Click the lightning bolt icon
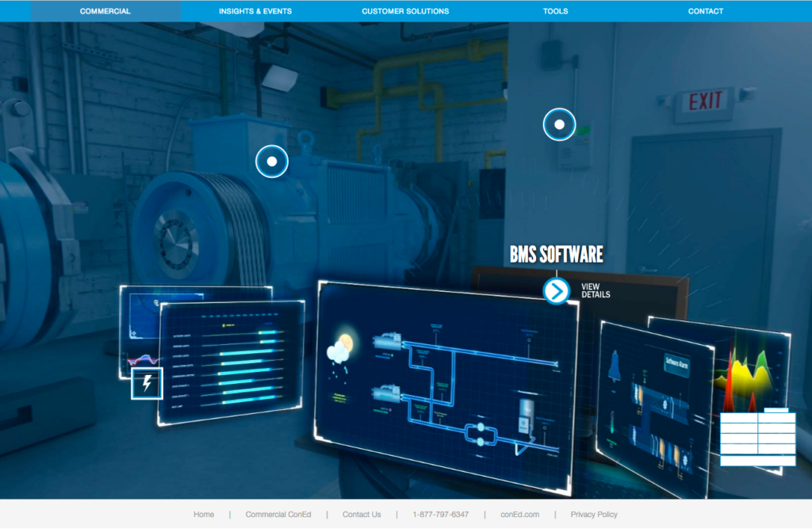 [x=147, y=384]
